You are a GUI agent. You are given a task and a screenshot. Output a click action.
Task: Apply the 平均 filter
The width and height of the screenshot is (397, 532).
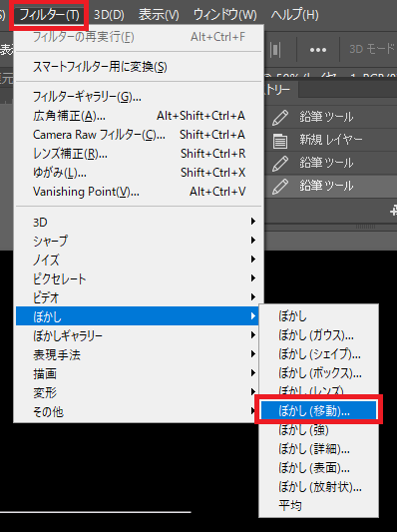[318, 505]
